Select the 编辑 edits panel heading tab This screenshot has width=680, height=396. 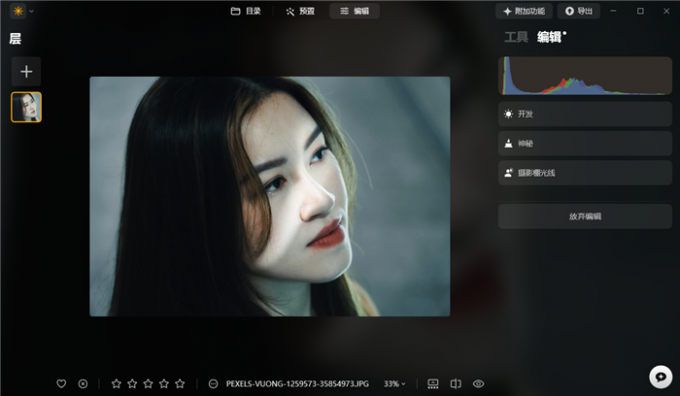point(549,37)
